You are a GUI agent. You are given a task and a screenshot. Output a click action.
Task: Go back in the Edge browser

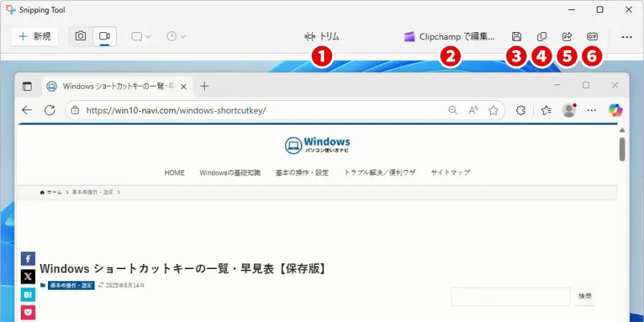(x=27, y=110)
